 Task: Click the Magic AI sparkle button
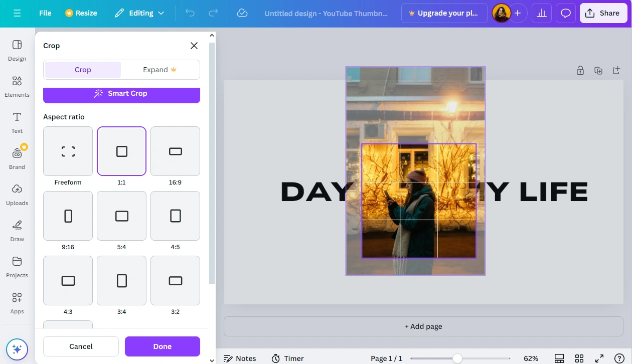point(17,349)
